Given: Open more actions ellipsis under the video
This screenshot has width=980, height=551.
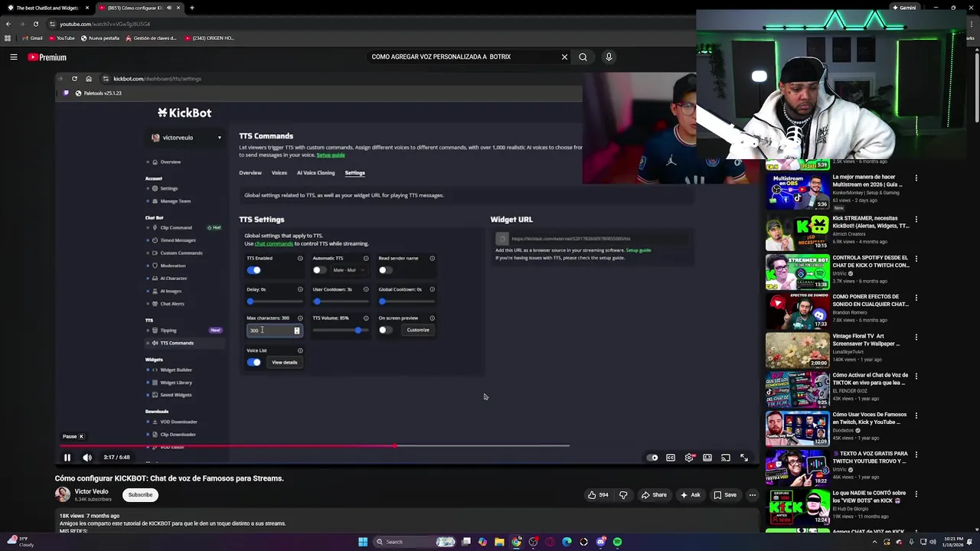Looking at the screenshot, I should [753, 495].
